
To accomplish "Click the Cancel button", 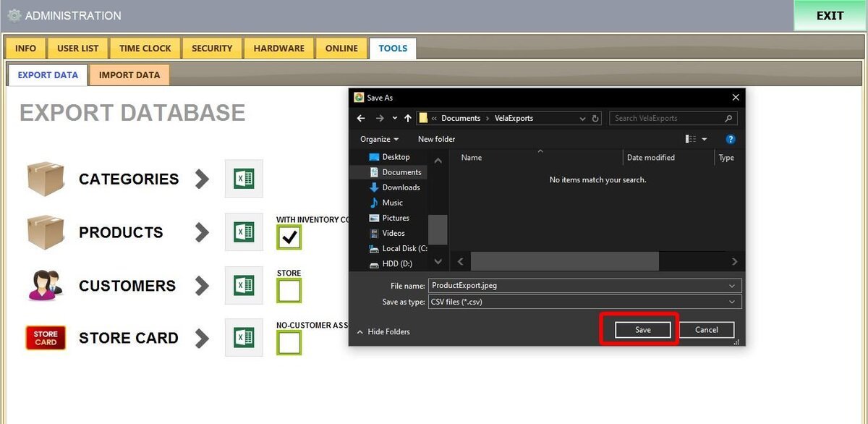I will [x=707, y=330].
